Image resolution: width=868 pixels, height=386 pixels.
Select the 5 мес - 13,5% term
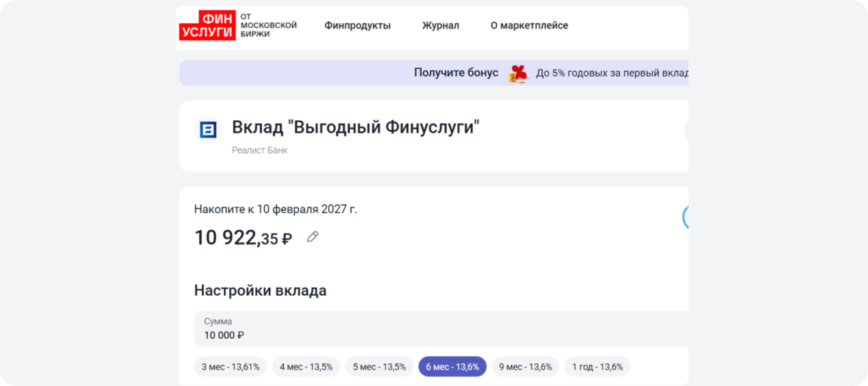point(379,367)
